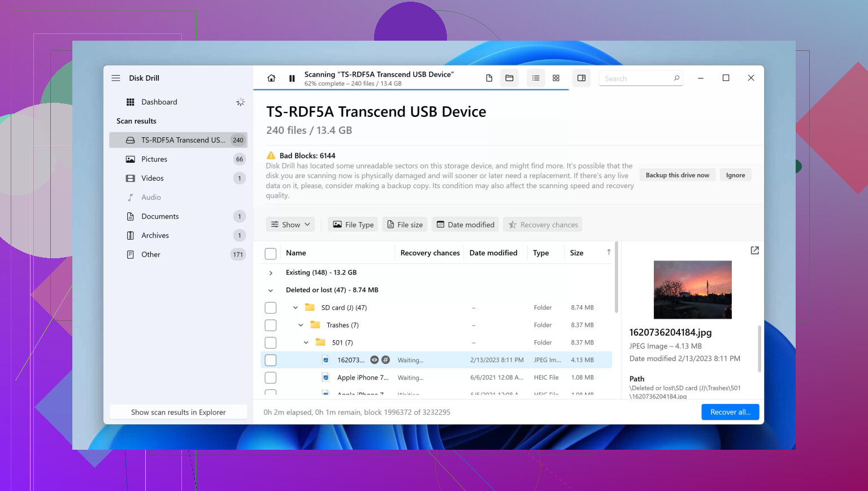The image size is (868, 491).
Task: Open Pictures in scan results sidebar
Action: click(154, 159)
